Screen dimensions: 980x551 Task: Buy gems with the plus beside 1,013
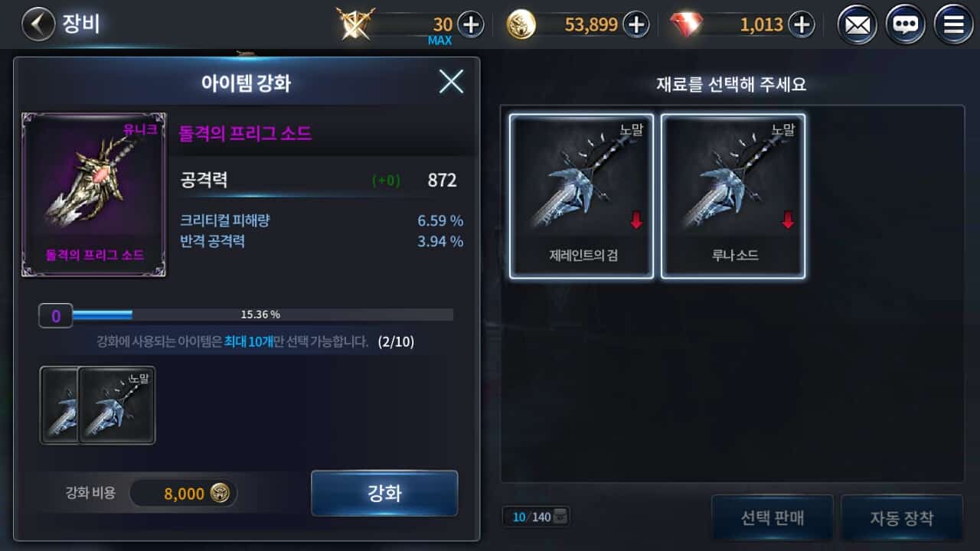point(801,24)
